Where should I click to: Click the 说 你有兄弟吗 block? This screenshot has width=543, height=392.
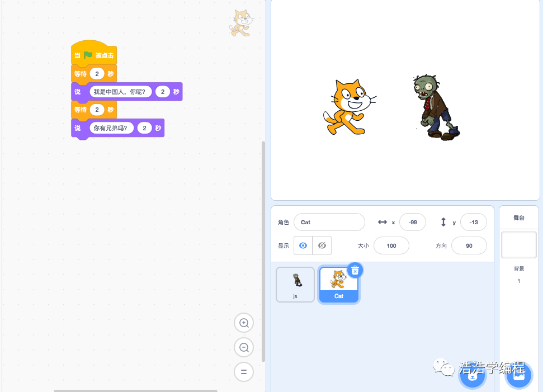click(118, 128)
